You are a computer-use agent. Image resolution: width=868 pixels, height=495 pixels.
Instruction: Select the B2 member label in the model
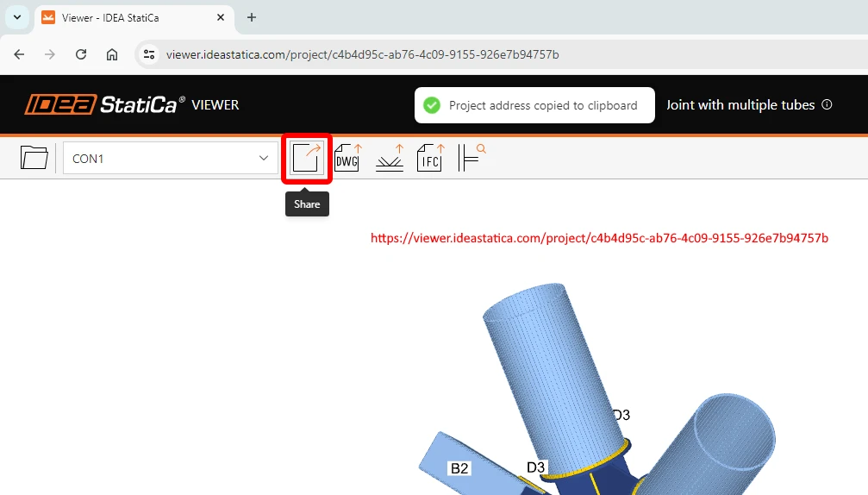[x=459, y=468]
